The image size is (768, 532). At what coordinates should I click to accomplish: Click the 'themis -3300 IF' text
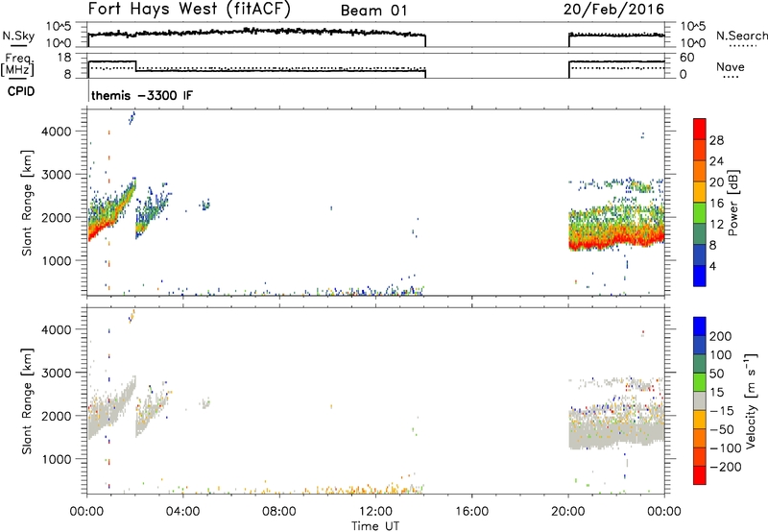pyautogui.click(x=142, y=95)
